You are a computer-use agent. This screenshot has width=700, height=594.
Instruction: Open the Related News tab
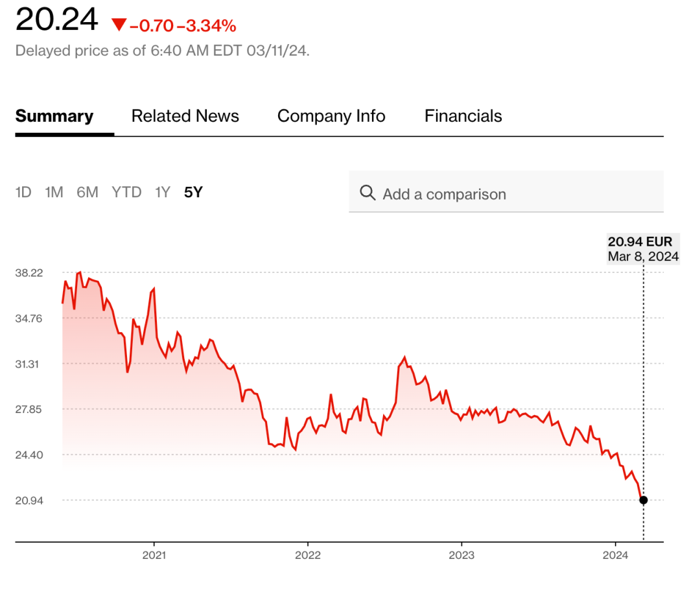(x=185, y=116)
